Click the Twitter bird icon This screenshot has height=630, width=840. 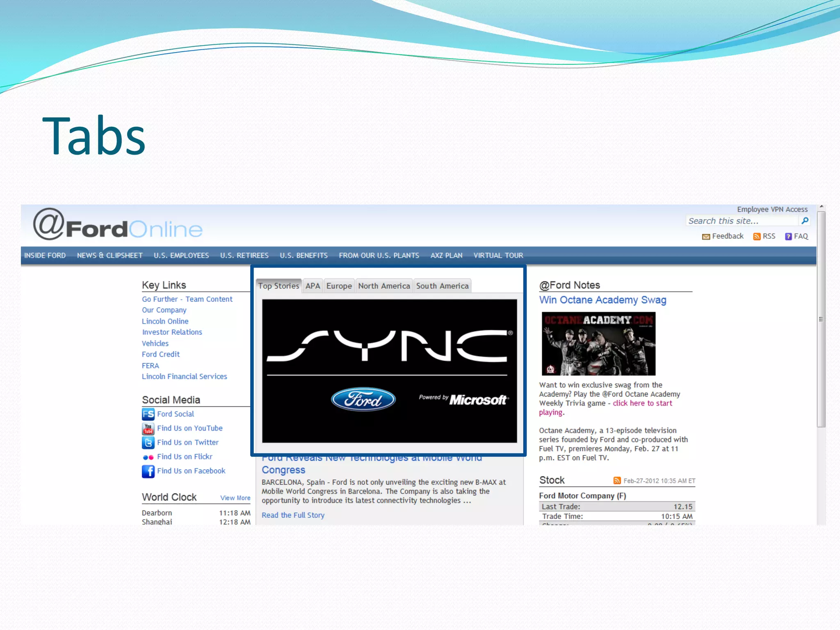pyautogui.click(x=148, y=443)
